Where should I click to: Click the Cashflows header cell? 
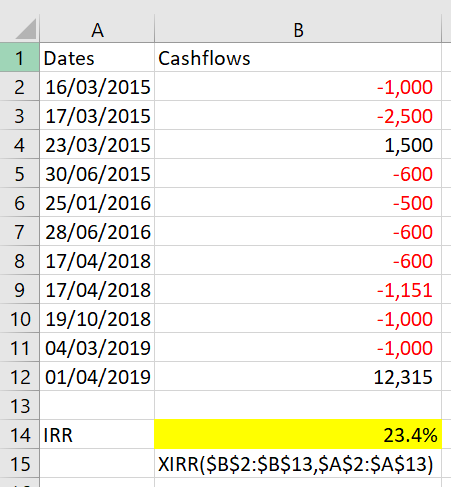click(298, 57)
